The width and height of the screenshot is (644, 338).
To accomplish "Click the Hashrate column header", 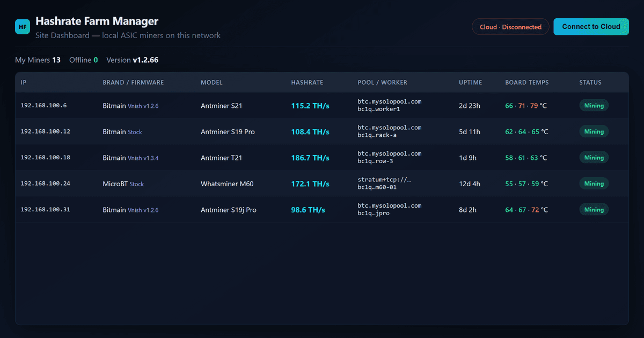I will point(307,83).
